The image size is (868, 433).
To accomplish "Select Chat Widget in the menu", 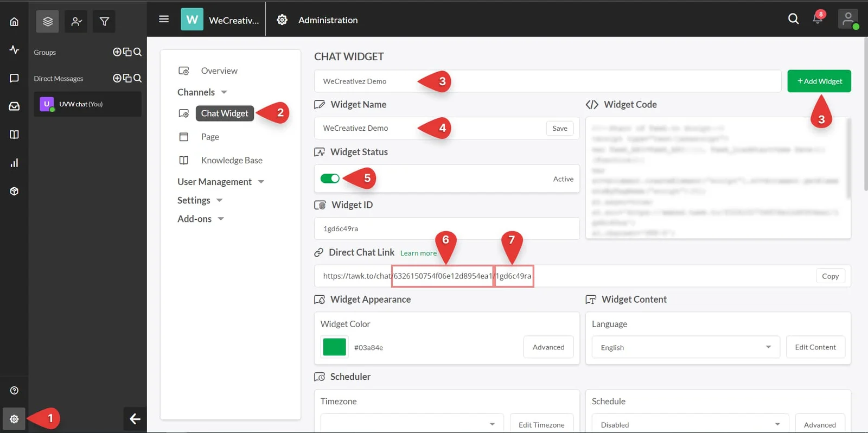I will point(225,113).
